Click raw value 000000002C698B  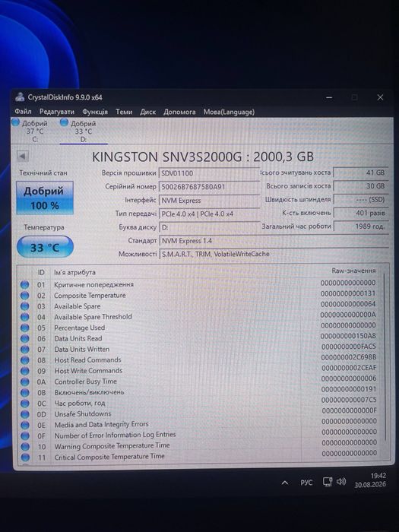(348, 357)
